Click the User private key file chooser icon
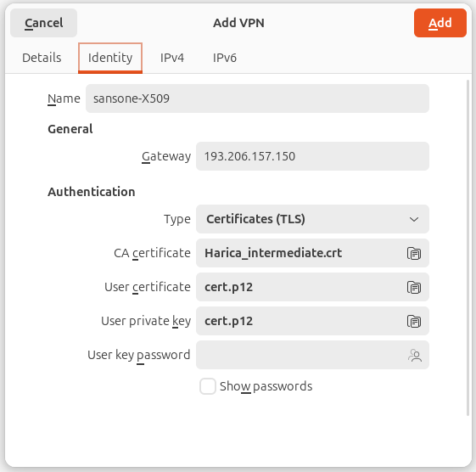Screen dimensions: 476x472 414,322
